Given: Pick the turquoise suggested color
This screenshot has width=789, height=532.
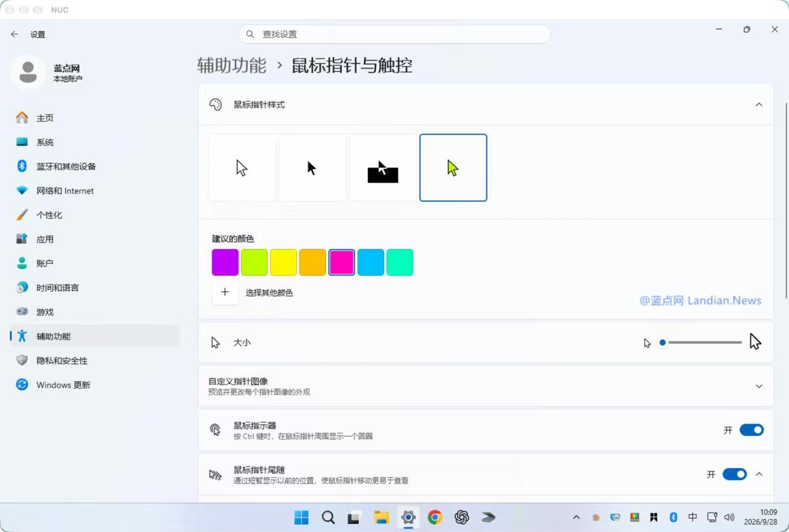Looking at the screenshot, I should [399, 262].
